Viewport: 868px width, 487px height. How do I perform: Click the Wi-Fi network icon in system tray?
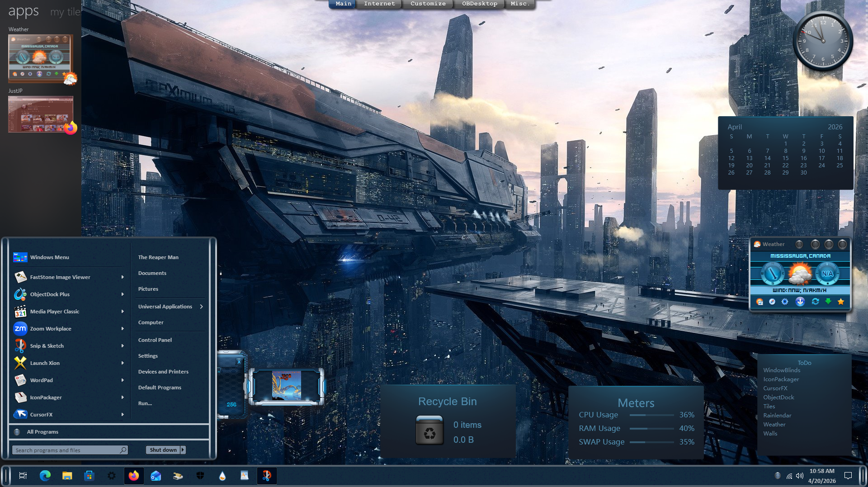[x=789, y=476]
